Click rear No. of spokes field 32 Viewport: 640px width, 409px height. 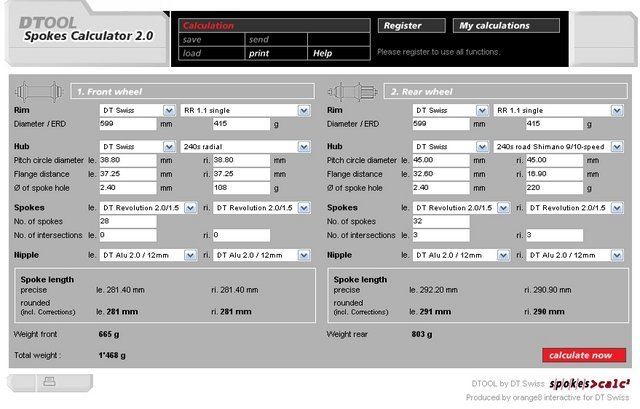441,222
